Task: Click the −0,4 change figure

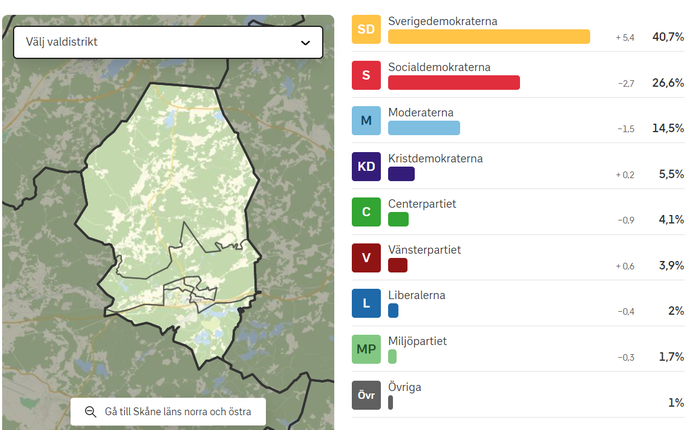Action: tap(626, 312)
